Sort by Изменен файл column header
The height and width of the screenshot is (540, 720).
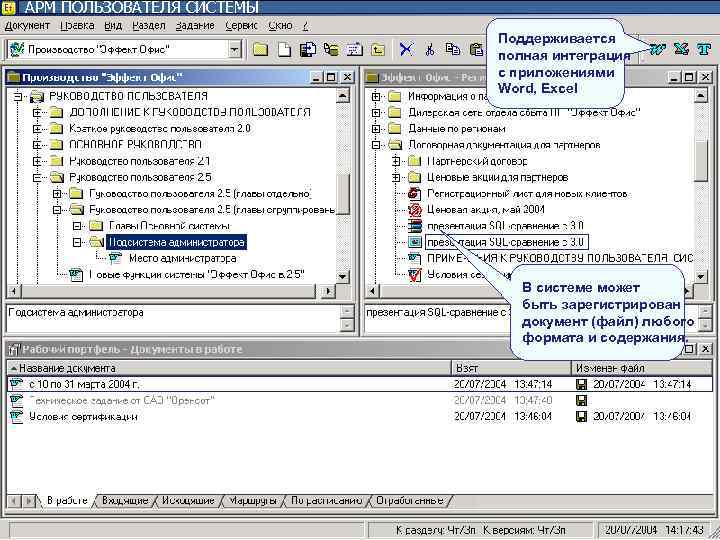point(642,368)
